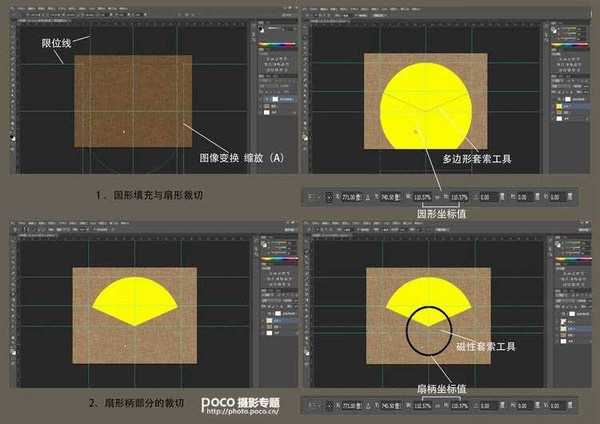The width and height of the screenshot is (600, 424).
Task: Toggle visibility of the top layer in top-left Layers panel
Action: [x=259, y=98]
